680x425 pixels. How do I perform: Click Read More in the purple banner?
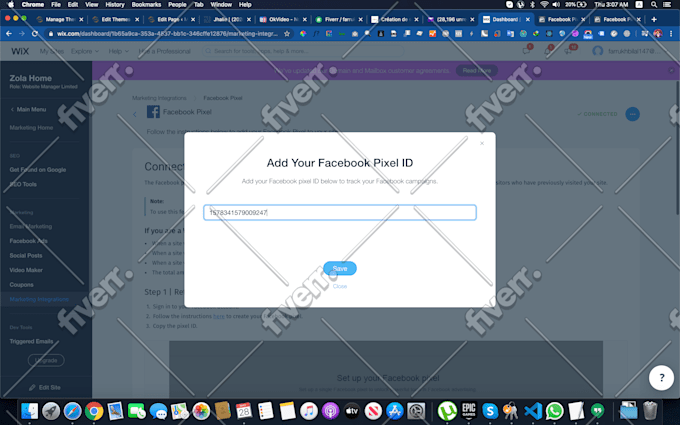click(477, 70)
